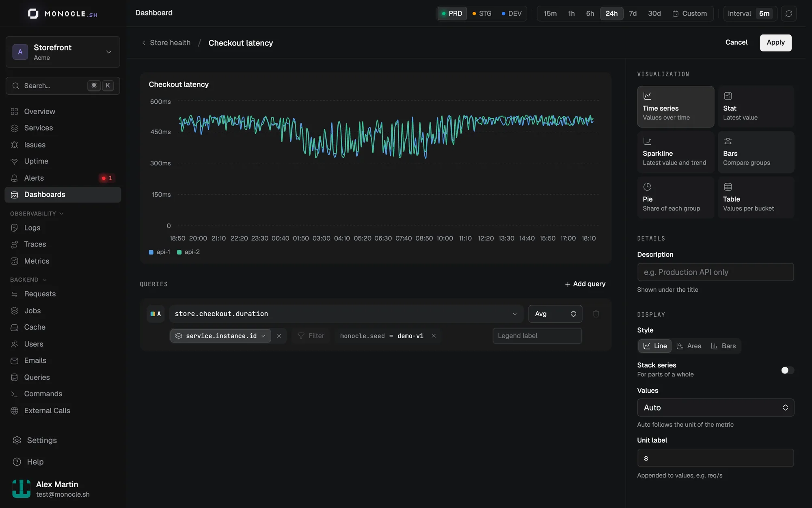Open Metrics in the sidebar
The height and width of the screenshot is (508, 812).
click(63, 261)
